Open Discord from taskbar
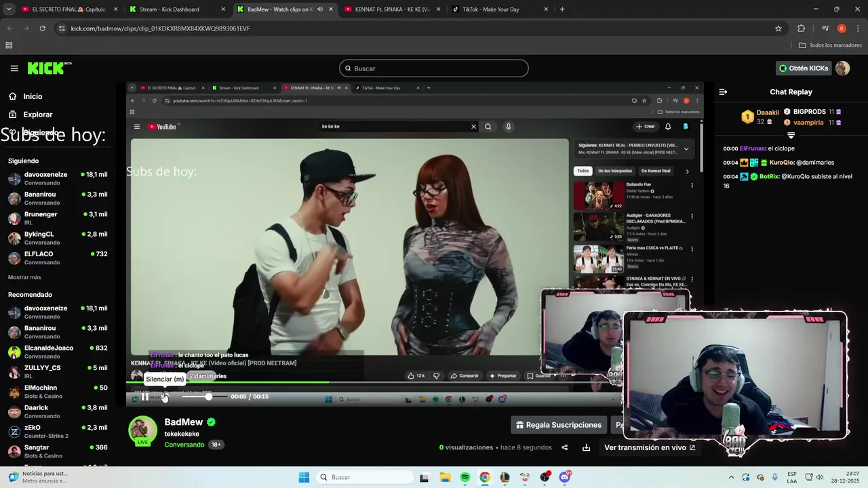The width and height of the screenshot is (868, 488). [565, 477]
